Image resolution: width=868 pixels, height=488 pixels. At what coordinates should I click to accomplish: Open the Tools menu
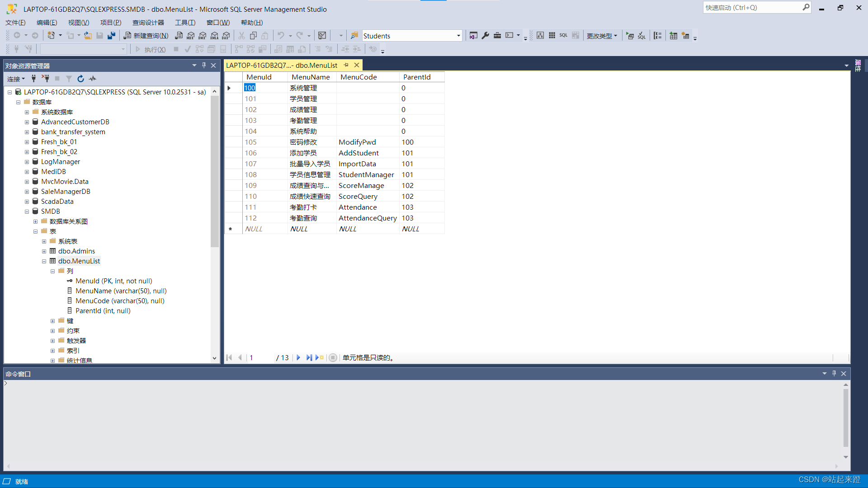tap(185, 23)
